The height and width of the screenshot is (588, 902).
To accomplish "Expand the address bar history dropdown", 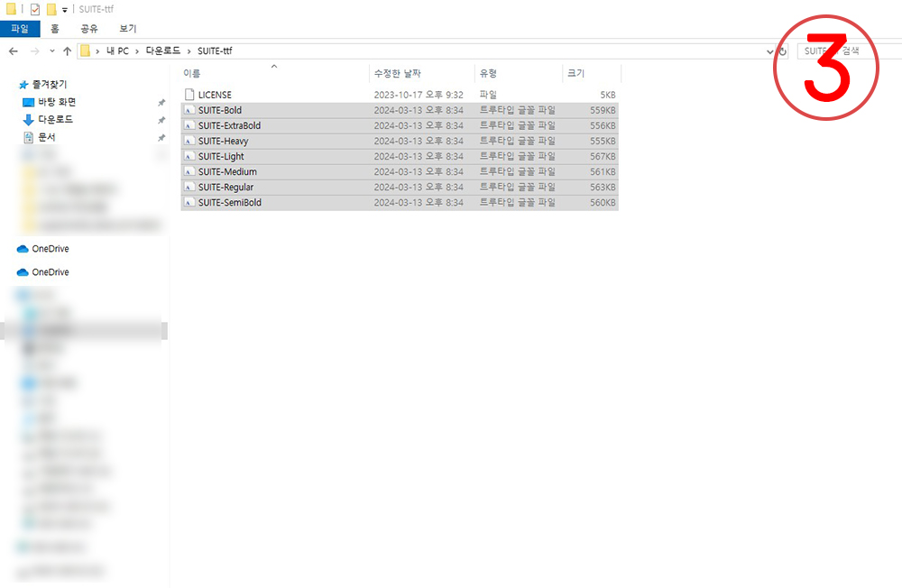I will point(769,51).
